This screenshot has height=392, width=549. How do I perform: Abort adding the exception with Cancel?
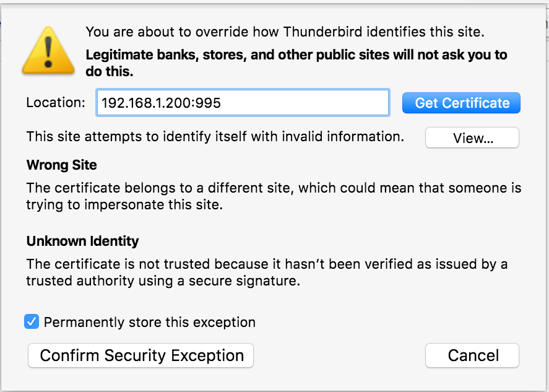point(472,355)
